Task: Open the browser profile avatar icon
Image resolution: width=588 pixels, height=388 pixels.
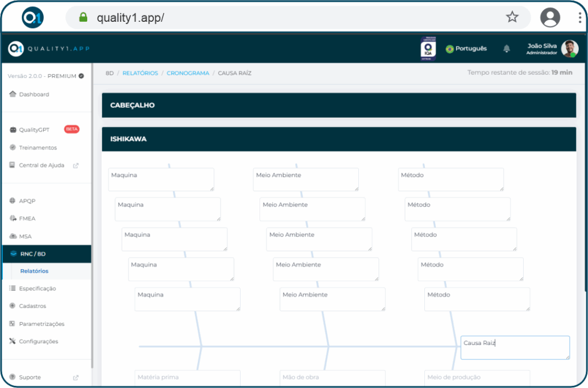Action: pos(550,17)
